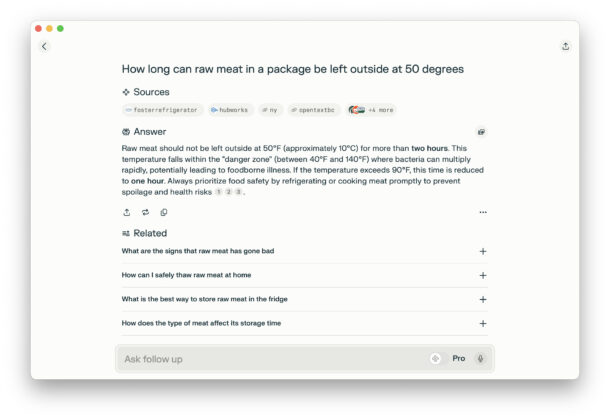610x420 pixels.
Task: Rewrite the answer with the repeat icon
Action: point(145,212)
